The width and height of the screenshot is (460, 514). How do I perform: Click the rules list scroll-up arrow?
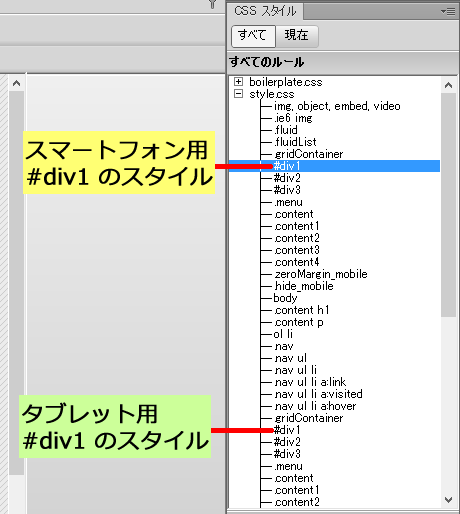[x=448, y=85]
